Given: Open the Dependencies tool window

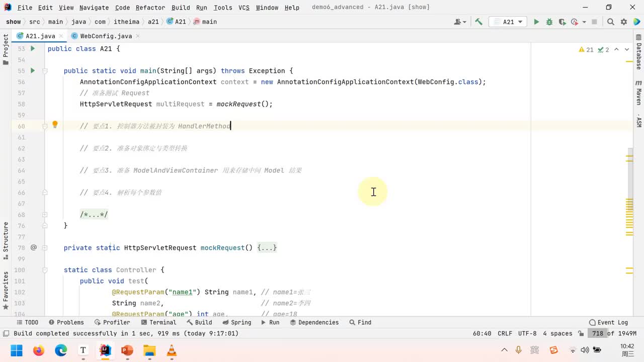Looking at the screenshot, I should tap(314, 322).
